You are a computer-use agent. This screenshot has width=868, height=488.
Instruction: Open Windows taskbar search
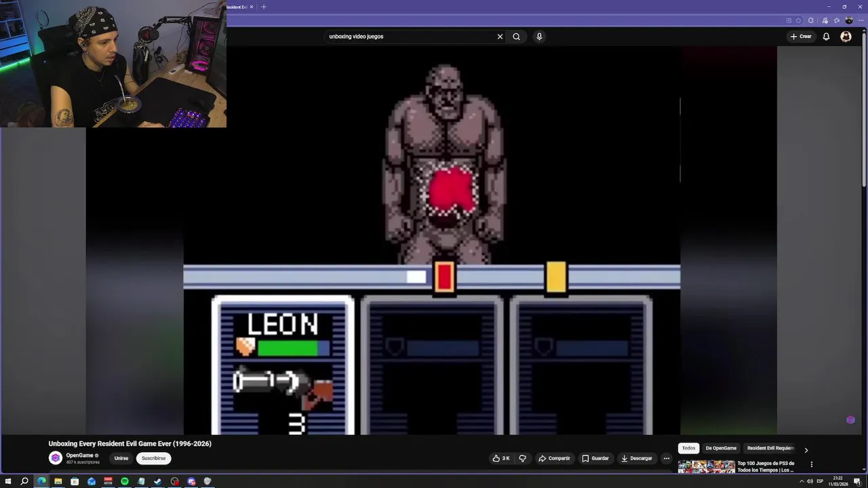(x=24, y=481)
